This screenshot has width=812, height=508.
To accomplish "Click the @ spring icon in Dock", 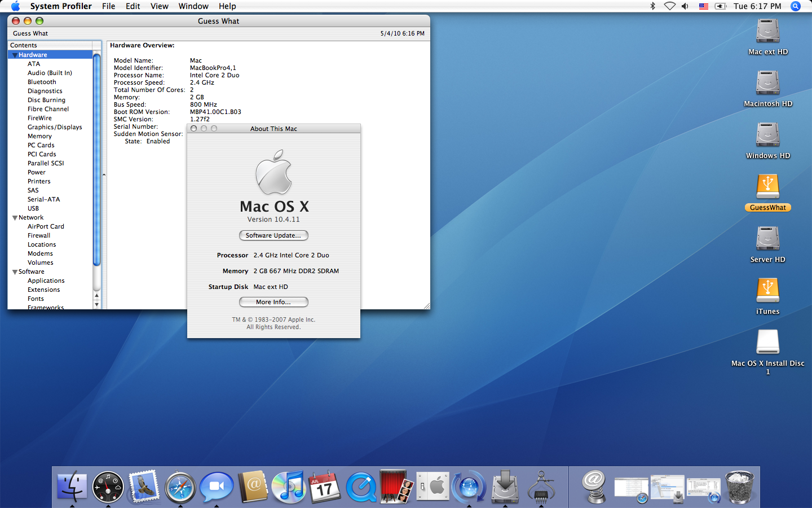I will [594, 487].
